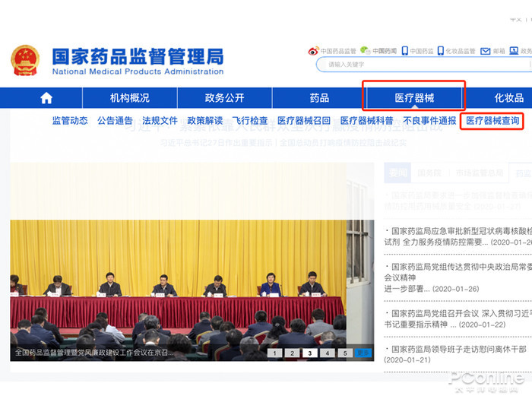Click the home icon in navigation bar
Viewport: 532px width, 399px height.
coord(46,98)
